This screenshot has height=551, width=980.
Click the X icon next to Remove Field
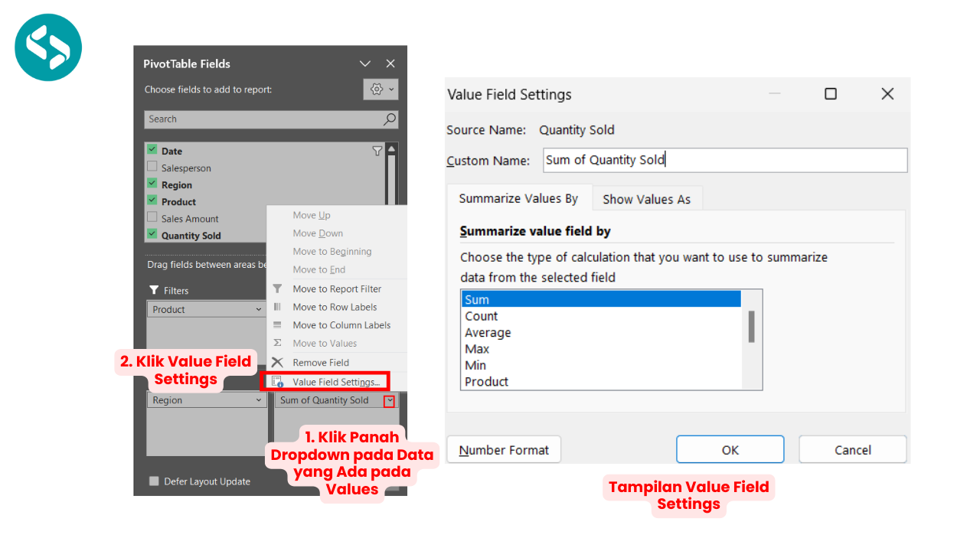tap(277, 362)
